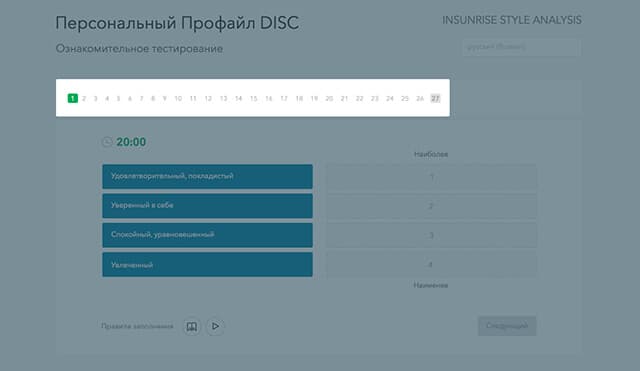Jump to question 14 in navigator
Viewport: 640px width, 371px height.
click(x=238, y=98)
